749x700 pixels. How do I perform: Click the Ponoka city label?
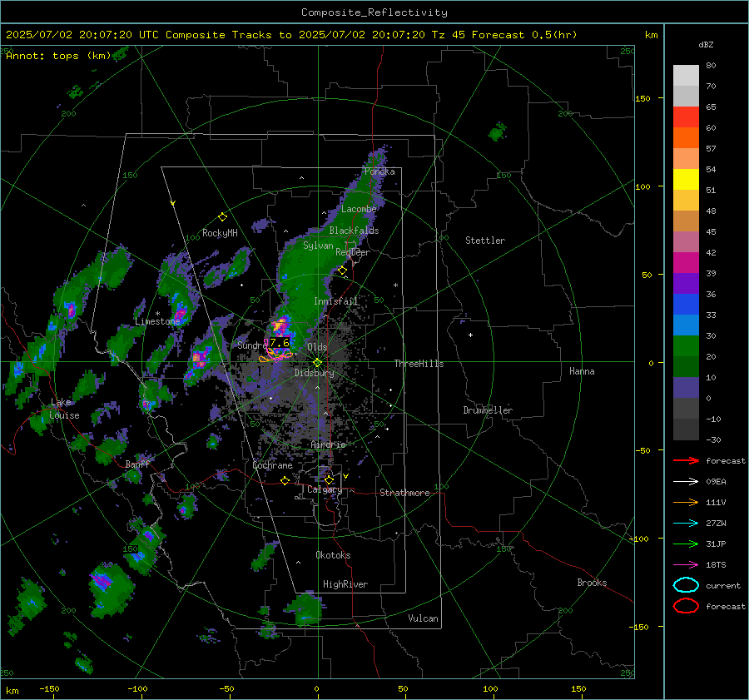[379, 171]
